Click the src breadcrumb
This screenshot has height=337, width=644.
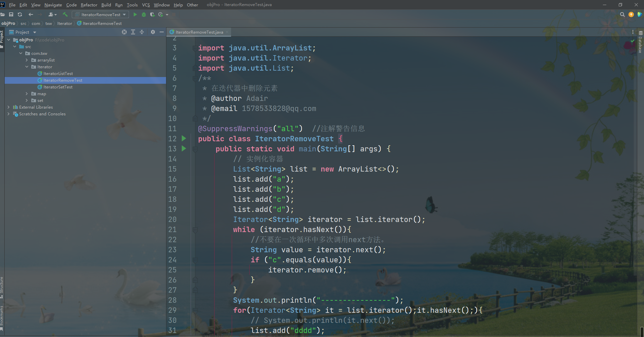pyautogui.click(x=23, y=23)
